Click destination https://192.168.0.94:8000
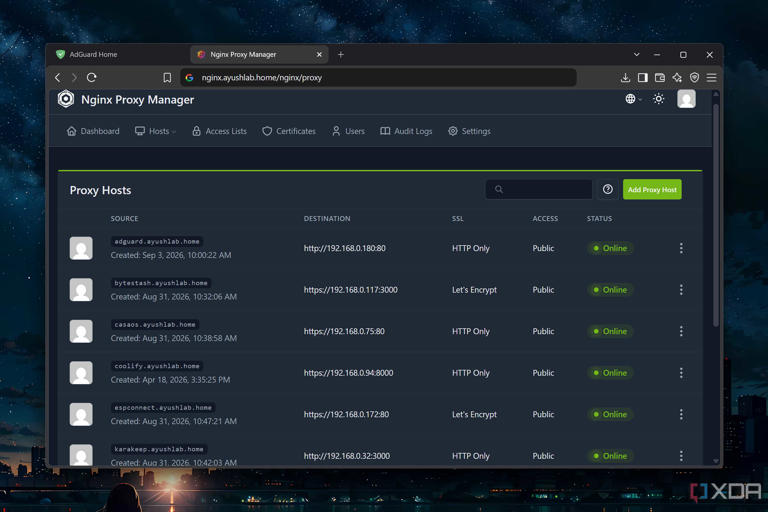 point(348,373)
